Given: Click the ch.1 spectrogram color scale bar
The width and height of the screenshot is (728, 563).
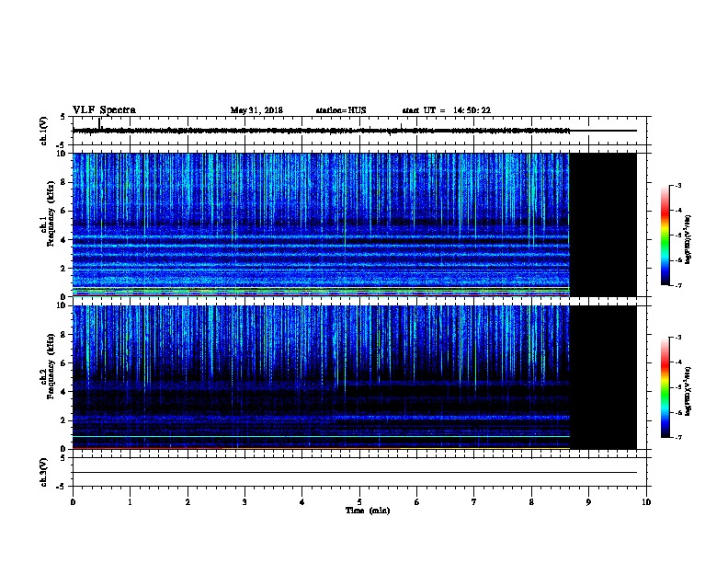Looking at the screenshot, I should [665, 236].
